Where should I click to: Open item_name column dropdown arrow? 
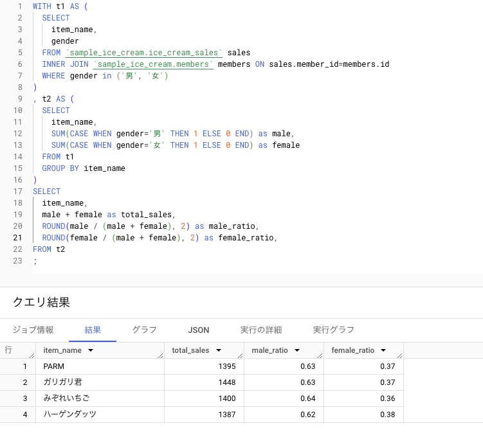91,350
